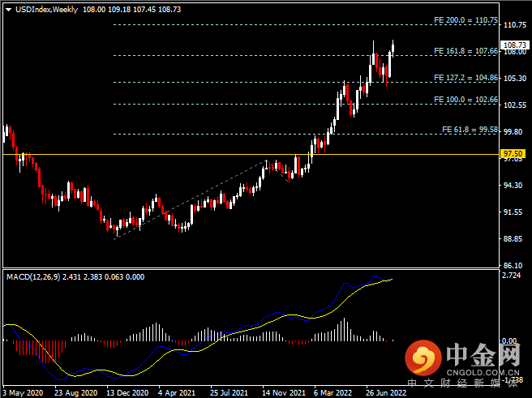The image size is (532, 398).
Task: Click the FE 61.8 = 99.58 label
Action: coord(470,130)
